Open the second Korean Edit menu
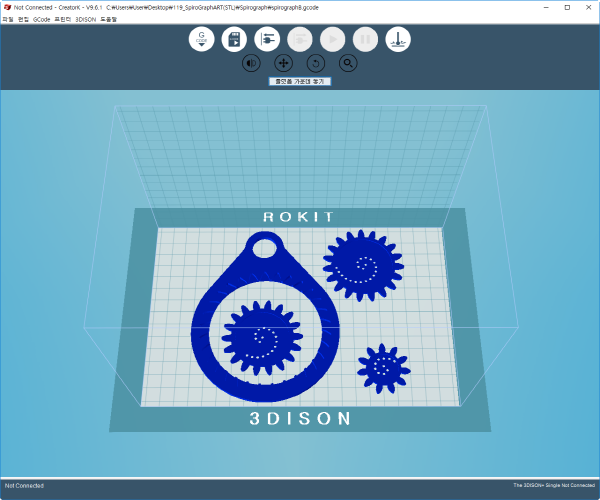 pos(23,19)
